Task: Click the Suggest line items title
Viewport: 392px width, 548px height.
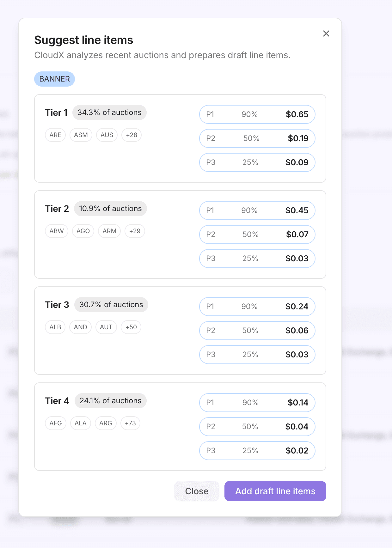Action: [84, 40]
